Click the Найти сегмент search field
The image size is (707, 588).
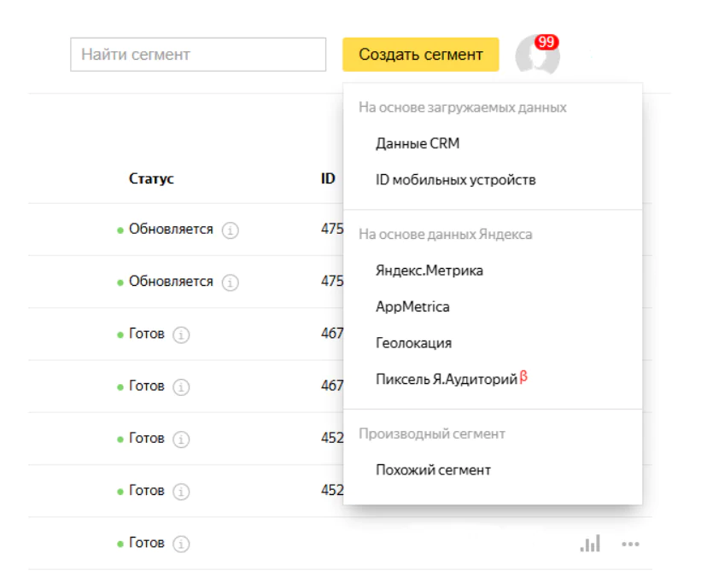pyautogui.click(x=198, y=55)
